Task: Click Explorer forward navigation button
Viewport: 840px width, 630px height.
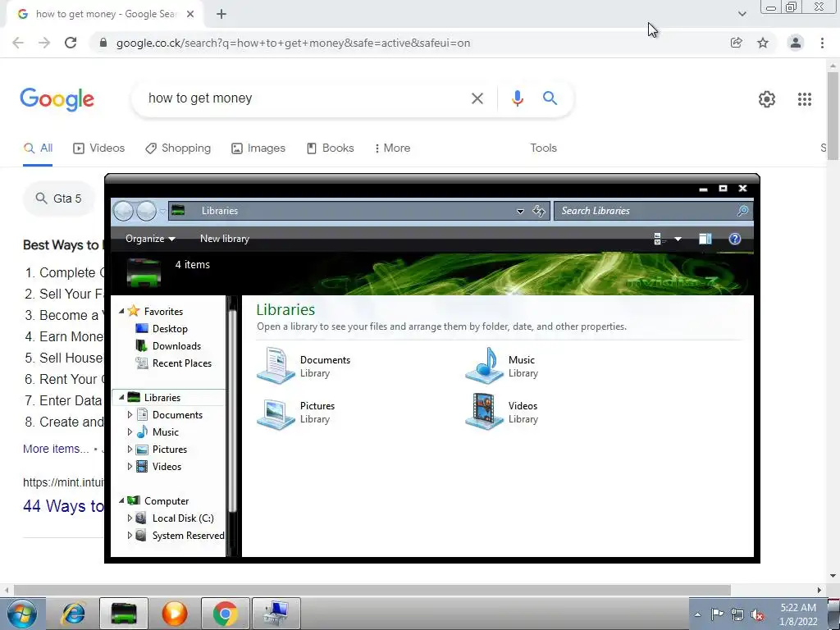Action: 146,211
